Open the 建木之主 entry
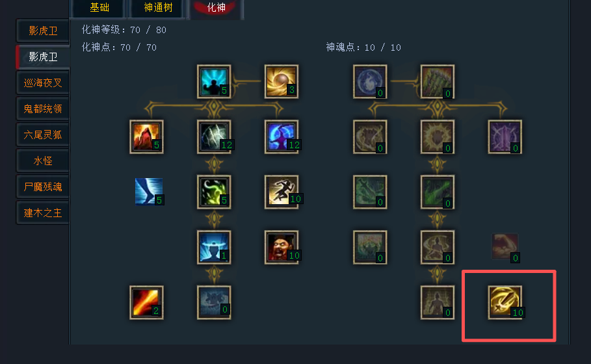This screenshot has width=591, height=364. pyautogui.click(x=43, y=213)
